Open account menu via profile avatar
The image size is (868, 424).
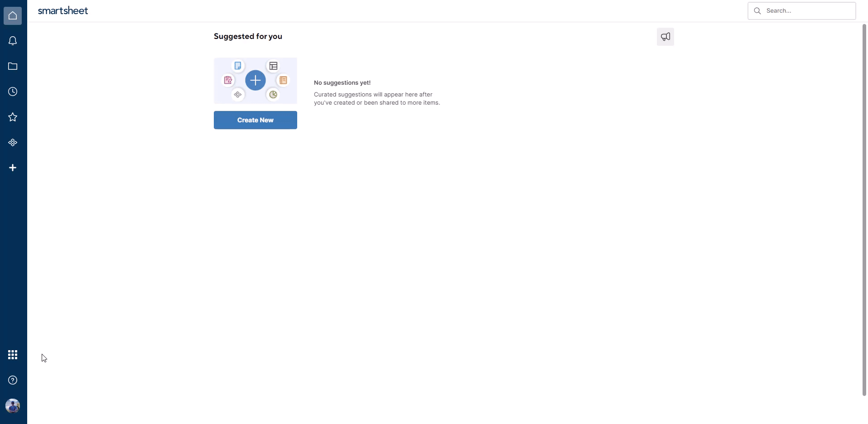point(13,406)
